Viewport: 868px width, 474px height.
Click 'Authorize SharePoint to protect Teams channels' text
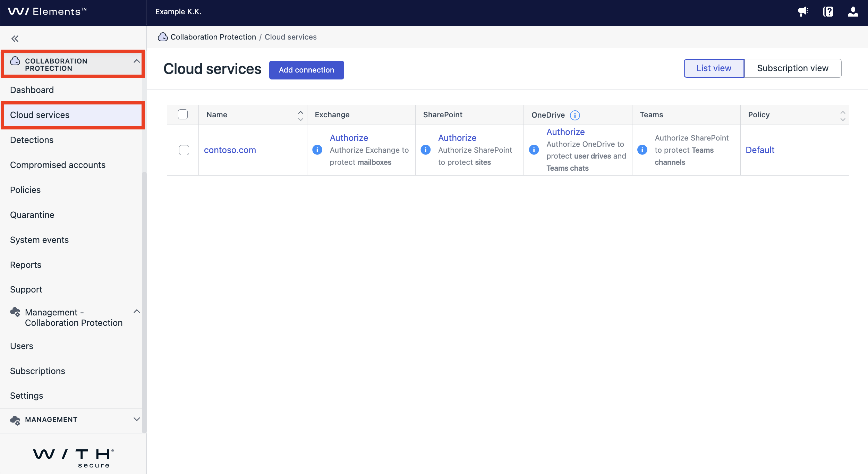tap(692, 150)
